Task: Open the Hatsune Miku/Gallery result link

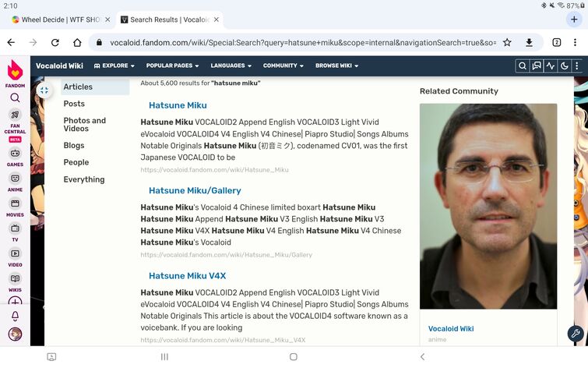Action: [x=195, y=191]
